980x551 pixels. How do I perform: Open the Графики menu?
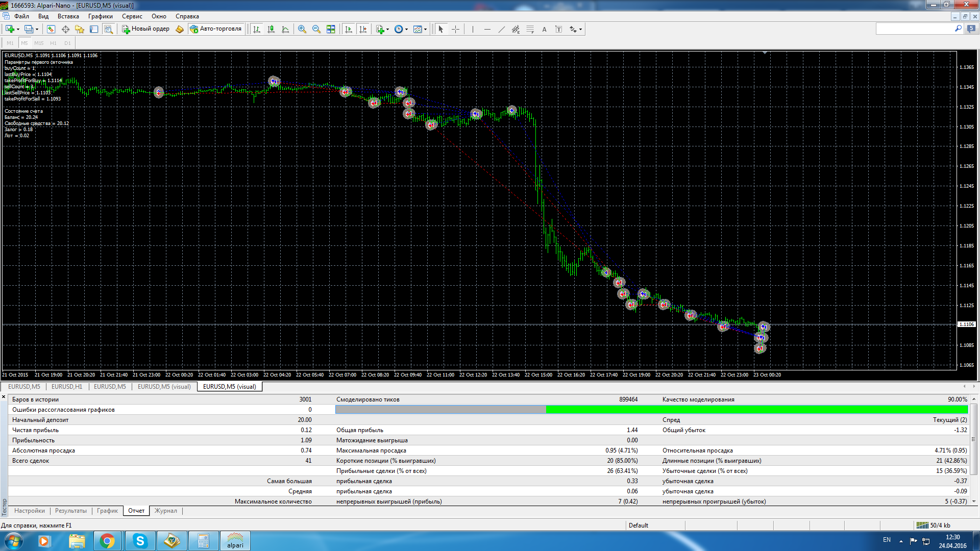(x=101, y=16)
